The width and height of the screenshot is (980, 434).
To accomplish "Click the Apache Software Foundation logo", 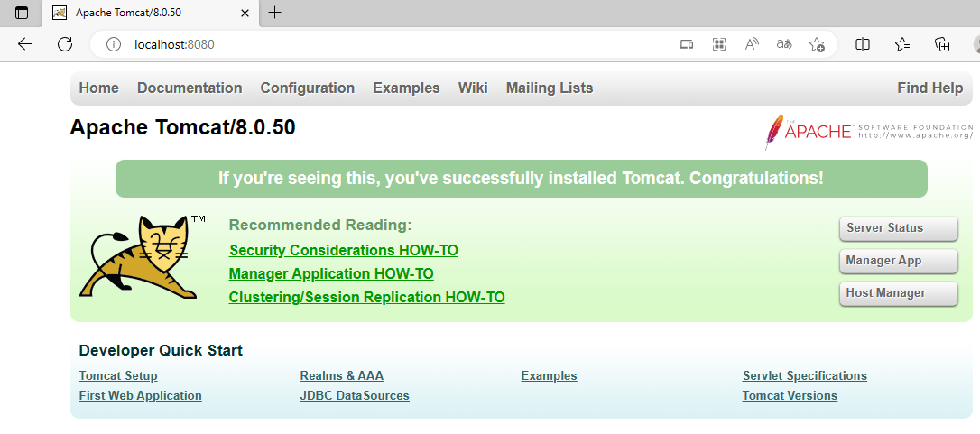I will click(x=869, y=132).
